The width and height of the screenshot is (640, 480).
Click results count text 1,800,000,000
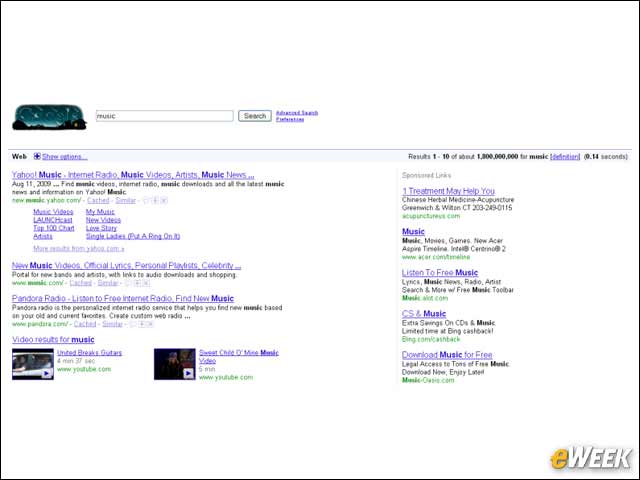coord(497,157)
